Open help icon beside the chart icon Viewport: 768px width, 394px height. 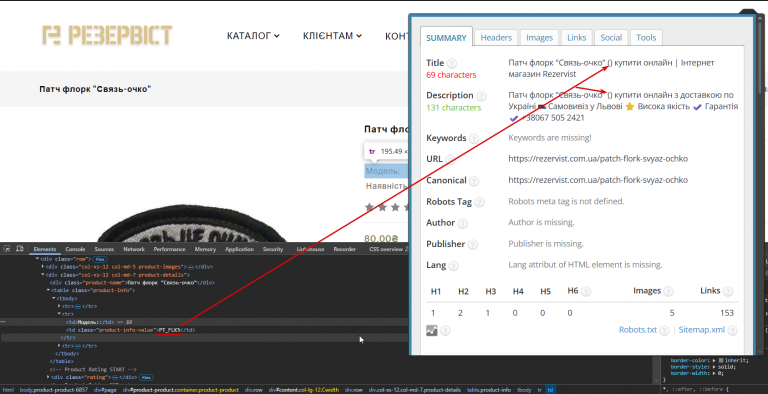445,331
